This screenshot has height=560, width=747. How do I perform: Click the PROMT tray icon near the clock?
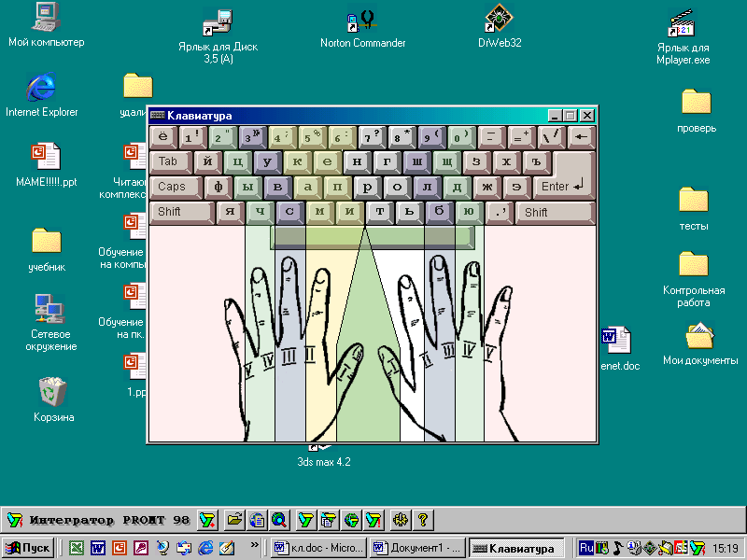point(697,548)
